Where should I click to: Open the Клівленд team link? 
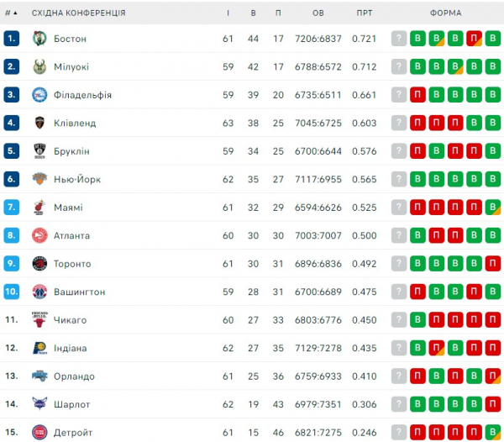pyautogui.click(x=75, y=124)
